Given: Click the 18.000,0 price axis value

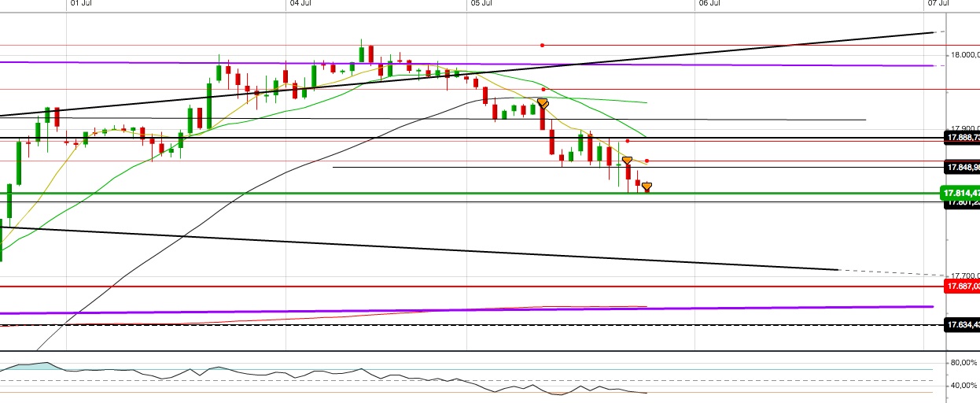Looking at the screenshot, I should [963, 55].
